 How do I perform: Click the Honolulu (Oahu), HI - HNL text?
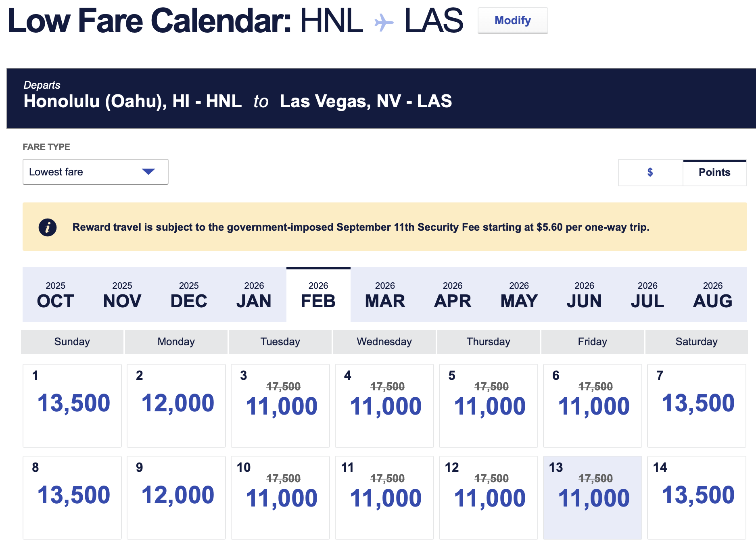(133, 101)
